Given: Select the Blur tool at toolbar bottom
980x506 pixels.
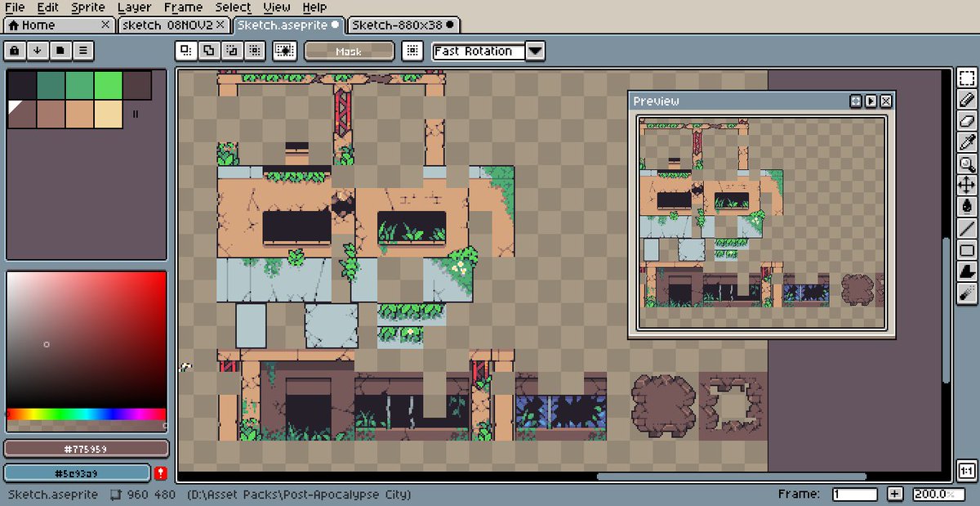Looking at the screenshot, I should tap(967, 292).
